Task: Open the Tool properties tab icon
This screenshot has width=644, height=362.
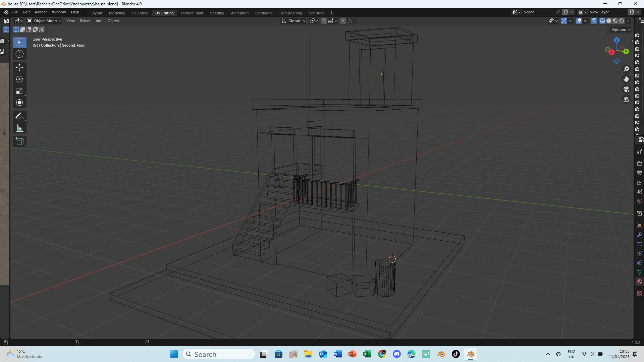Action: 640,152
